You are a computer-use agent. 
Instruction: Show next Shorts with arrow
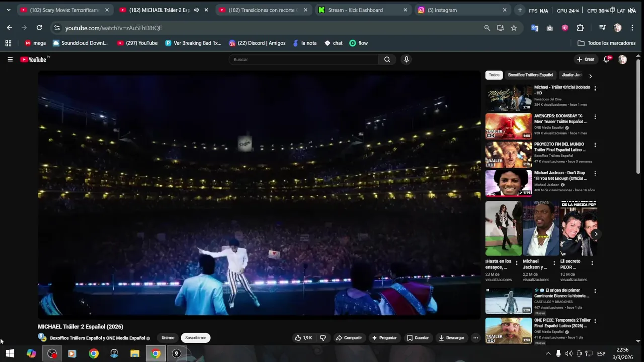coord(596,234)
